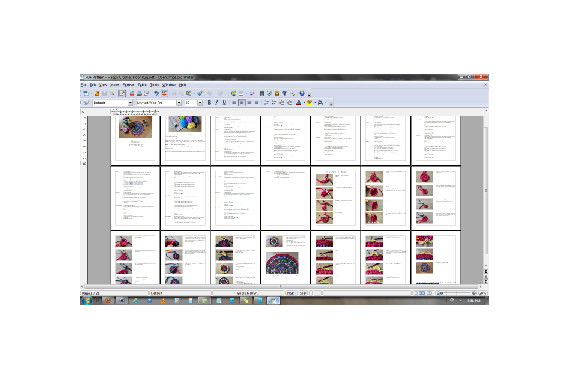Click the Export as PDF icon
570x380 pixels.
coord(132,93)
